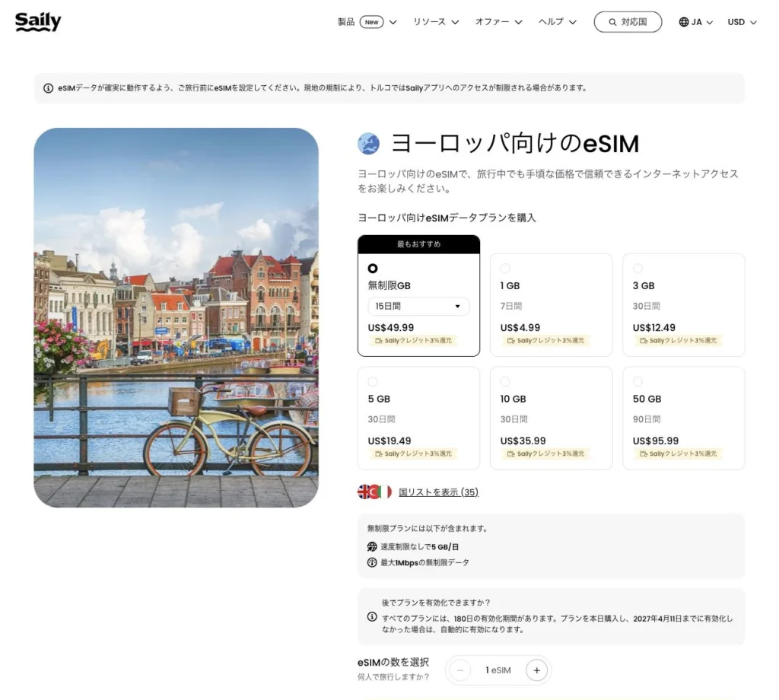Open the ヘルプ navigation item
Screen dimensions: 779x700
click(x=551, y=22)
